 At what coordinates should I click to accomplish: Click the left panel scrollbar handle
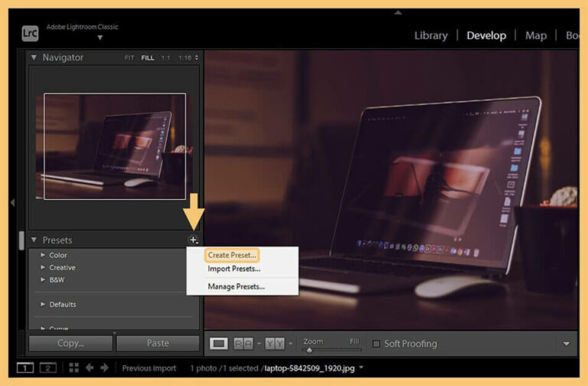21,240
